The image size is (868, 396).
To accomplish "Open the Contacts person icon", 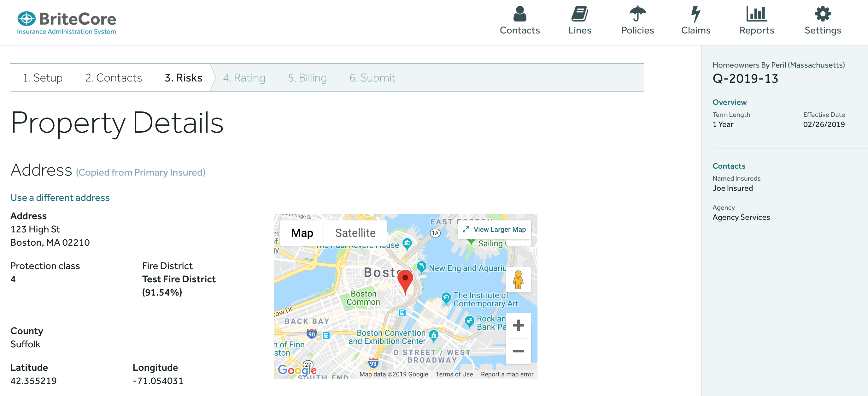I will tap(519, 14).
